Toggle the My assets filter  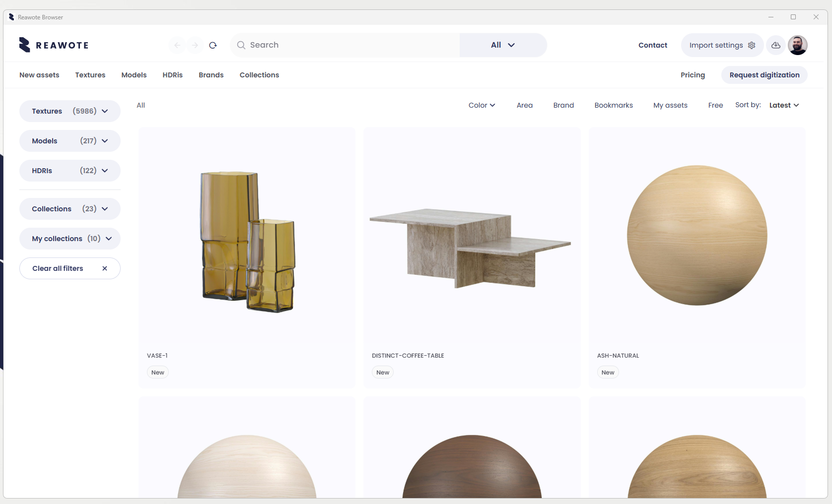pyautogui.click(x=670, y=105)
